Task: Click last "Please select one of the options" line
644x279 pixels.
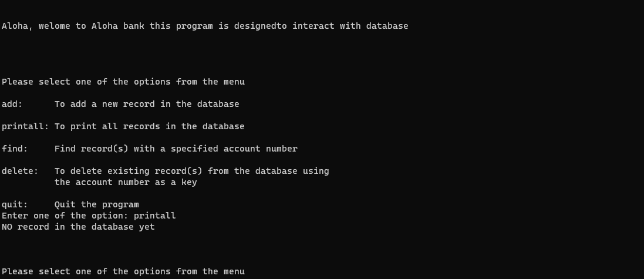Action: click(x=123, y=272)
